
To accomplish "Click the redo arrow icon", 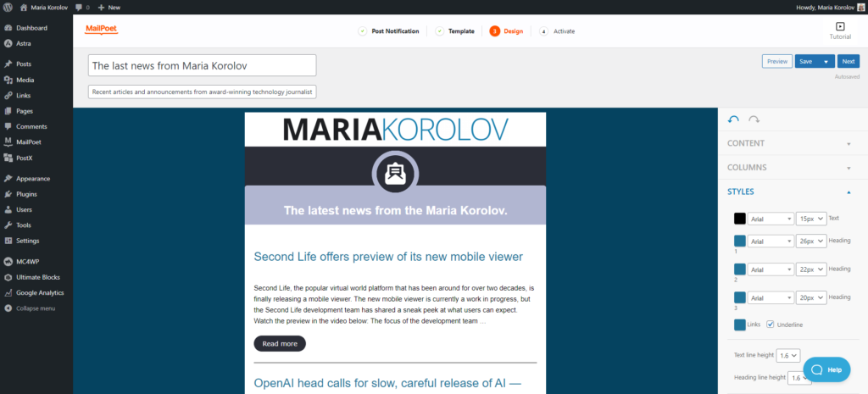I will click(x=754, y=119).
